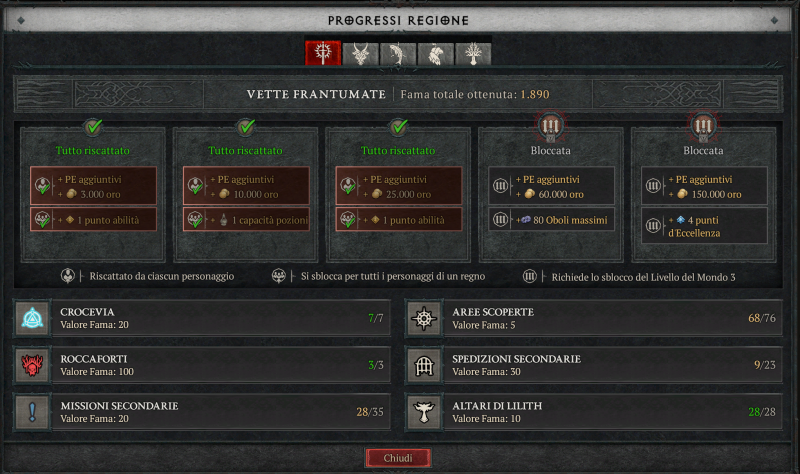800x474 pixels.
Task: Click the third tier green checkmark
Action: pos(398,126)
